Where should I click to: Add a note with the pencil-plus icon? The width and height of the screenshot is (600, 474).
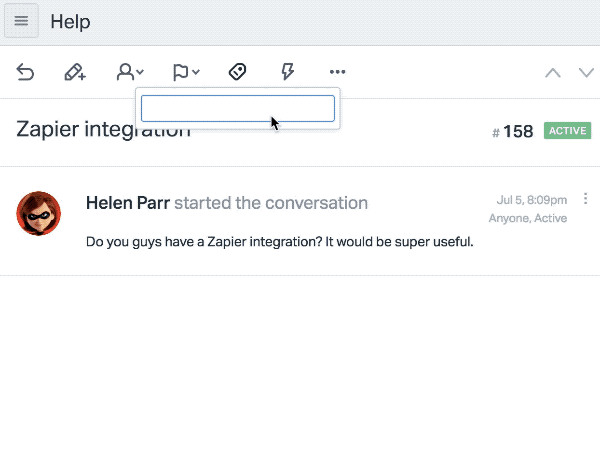75,72
